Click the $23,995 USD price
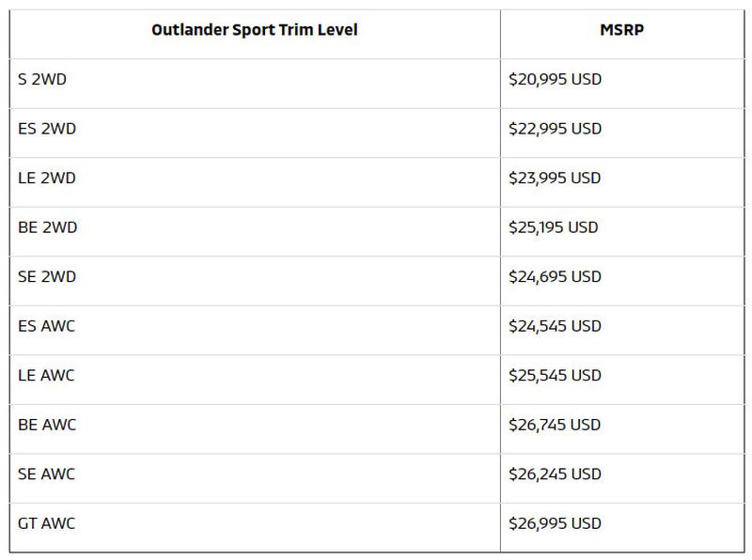The image size is (752, 560). point(555,178)
